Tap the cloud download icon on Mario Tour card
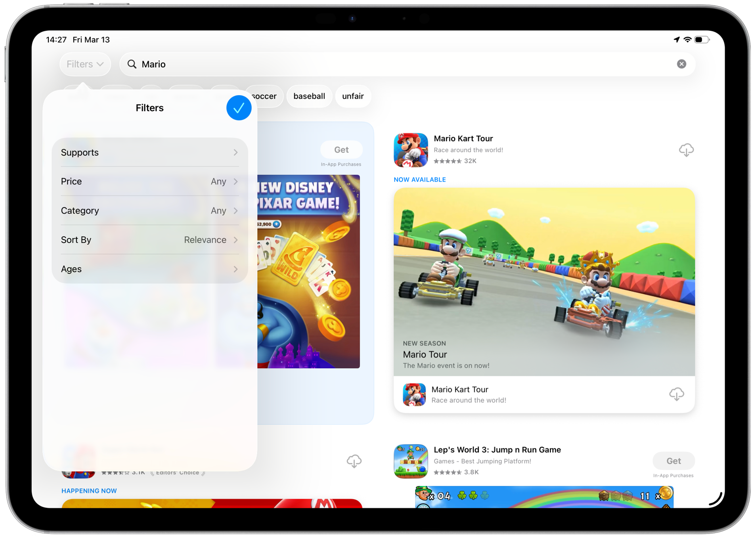 [x=677, y=394]
